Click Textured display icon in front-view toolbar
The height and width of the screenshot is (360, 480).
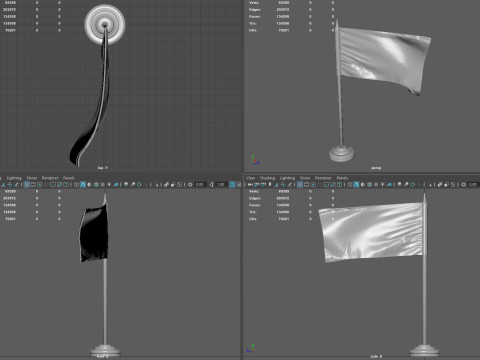(x=103, y=184)
